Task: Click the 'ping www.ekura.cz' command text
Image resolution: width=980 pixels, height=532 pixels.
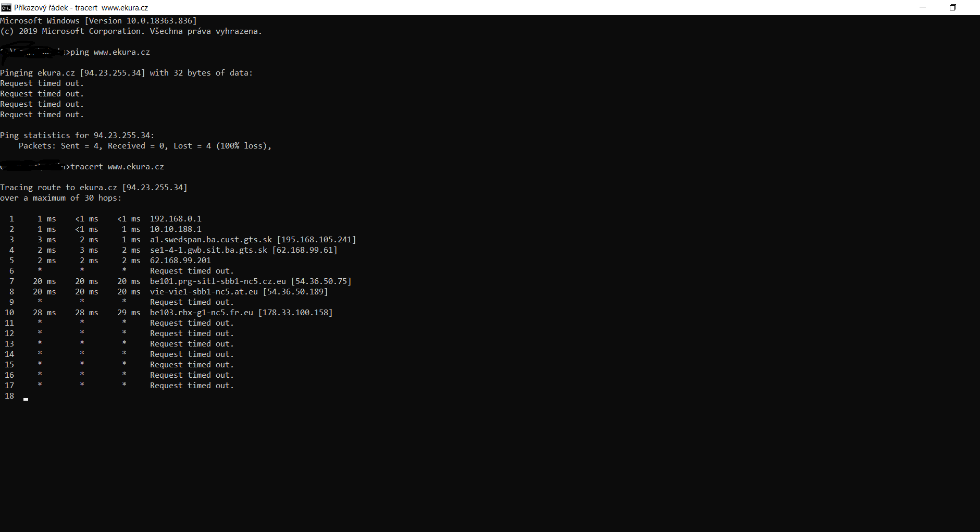Action: point(110,52)
